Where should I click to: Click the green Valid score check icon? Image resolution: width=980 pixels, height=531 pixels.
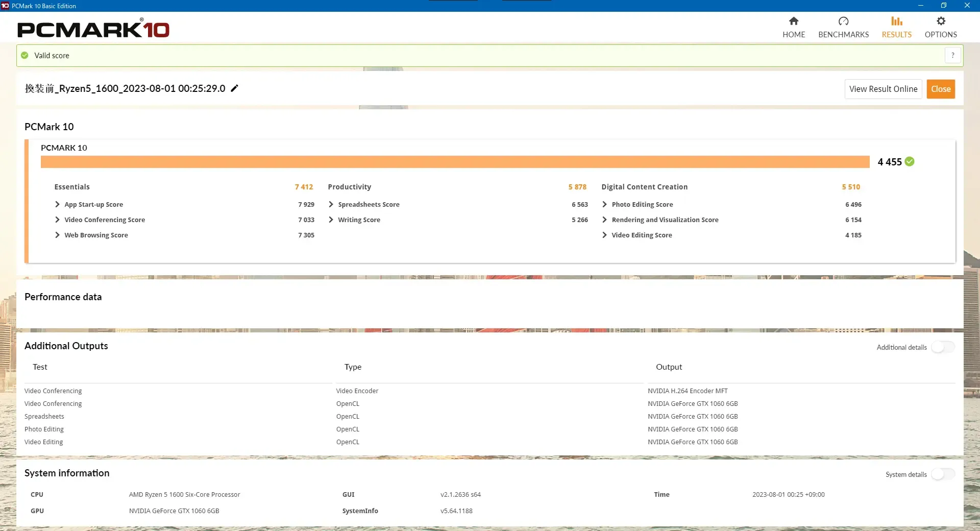tap(24, 55)
